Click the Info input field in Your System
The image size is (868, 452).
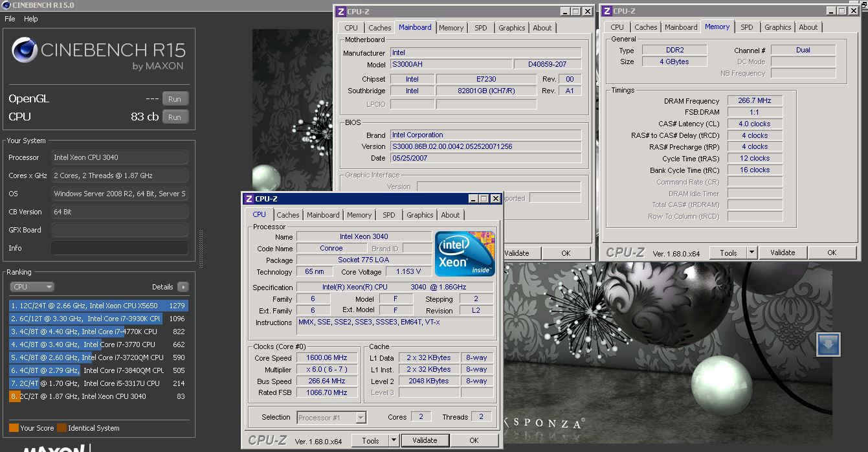click(x=120, y=248)
